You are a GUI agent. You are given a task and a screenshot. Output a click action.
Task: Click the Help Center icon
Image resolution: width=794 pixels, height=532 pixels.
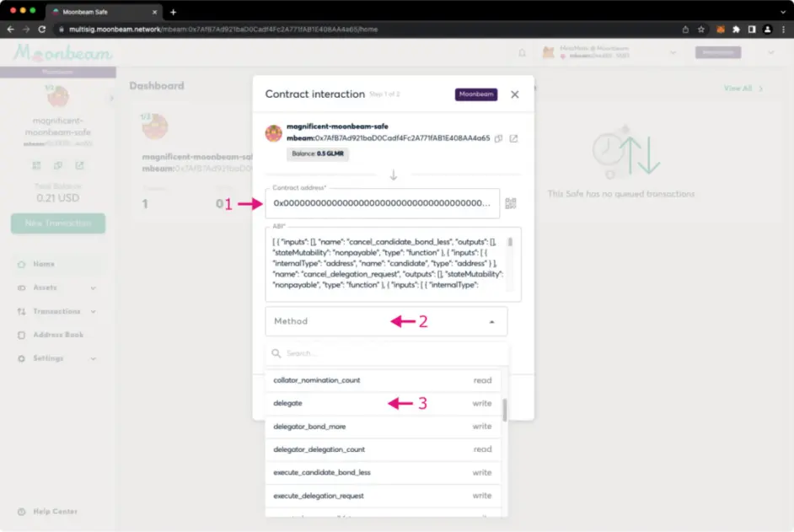tap(21, 512)
